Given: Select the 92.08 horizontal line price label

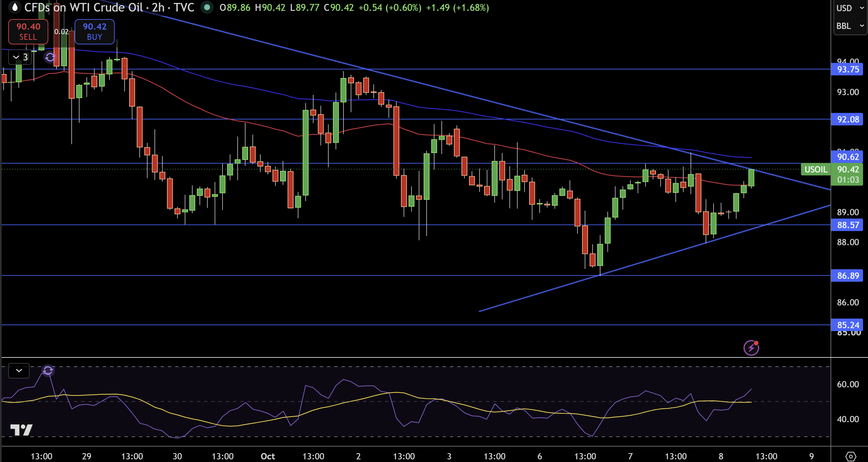Looking at the screenshot, I should click(847, 119).
